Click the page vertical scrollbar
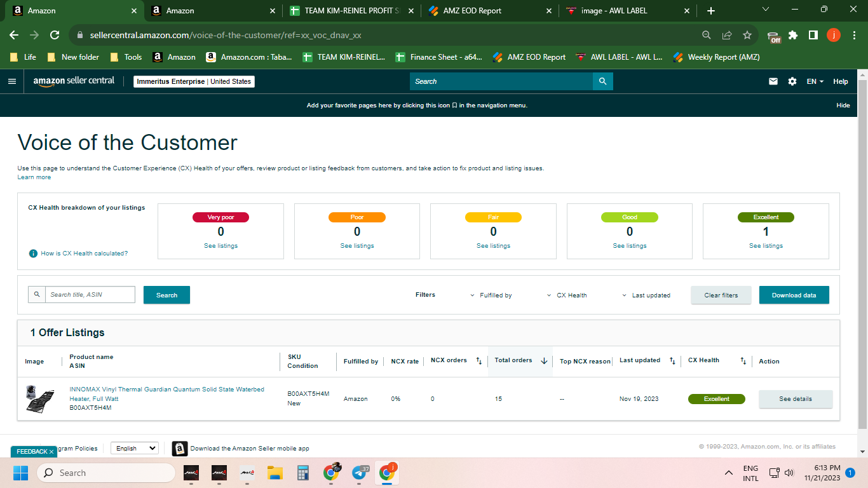The image size is (868, 488). (862, 254)
